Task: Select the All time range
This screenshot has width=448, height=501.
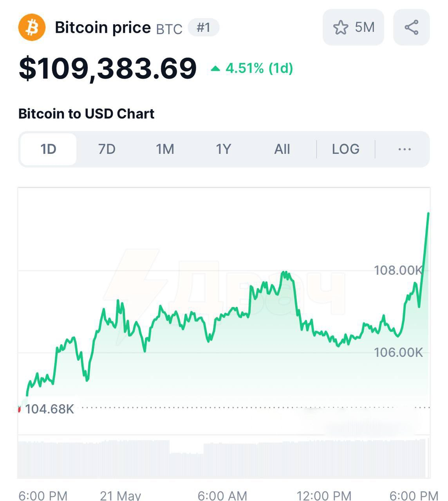Action: (x=282, y=149)
